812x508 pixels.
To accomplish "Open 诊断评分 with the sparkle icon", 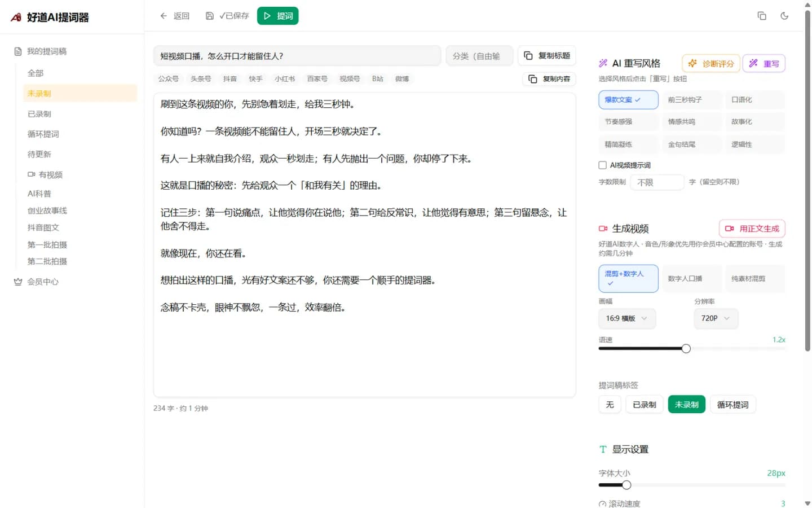I will click(x=710, y=63).
